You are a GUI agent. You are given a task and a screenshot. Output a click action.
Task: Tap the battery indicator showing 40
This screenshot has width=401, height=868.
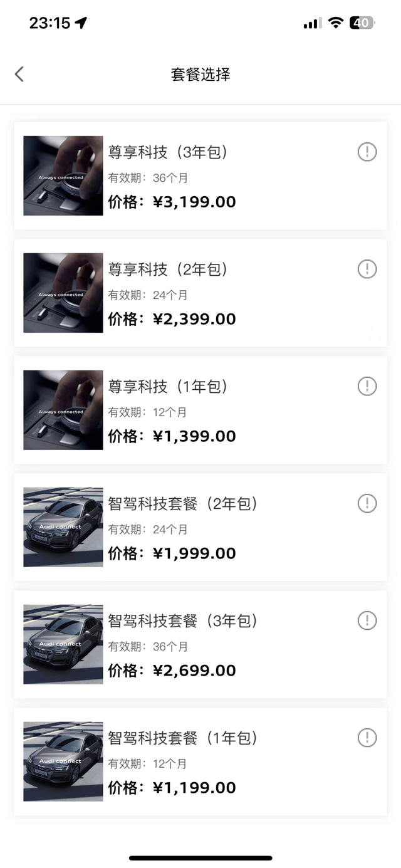(362, 23)
